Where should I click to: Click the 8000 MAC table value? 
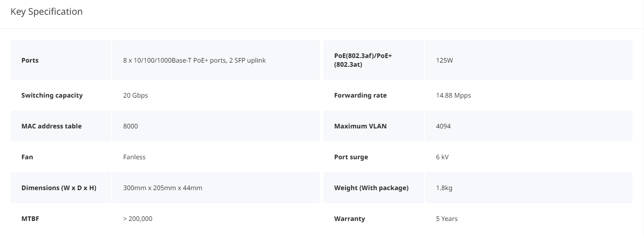[131, 126]
